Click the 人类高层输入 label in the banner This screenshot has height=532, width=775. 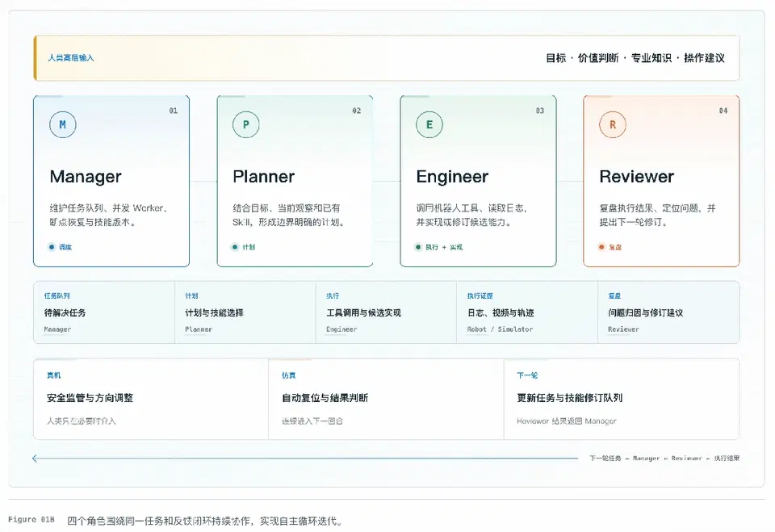click(x=71, y=58)
